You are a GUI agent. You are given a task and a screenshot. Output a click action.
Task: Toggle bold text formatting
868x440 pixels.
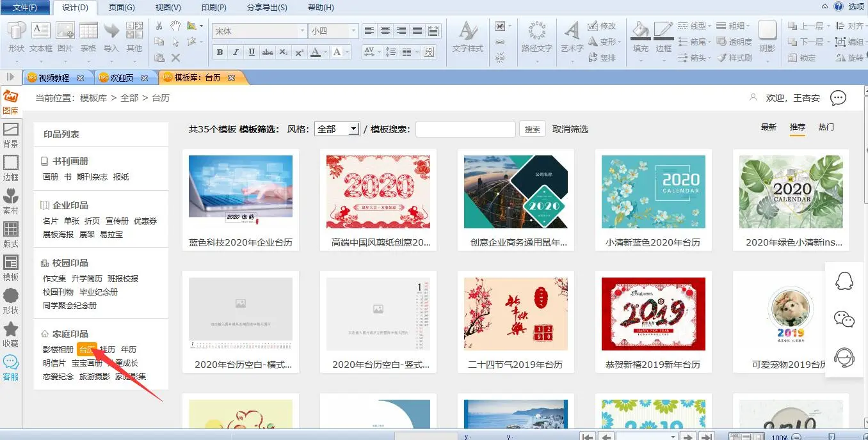pyautogui.click(x=220, y=52)
